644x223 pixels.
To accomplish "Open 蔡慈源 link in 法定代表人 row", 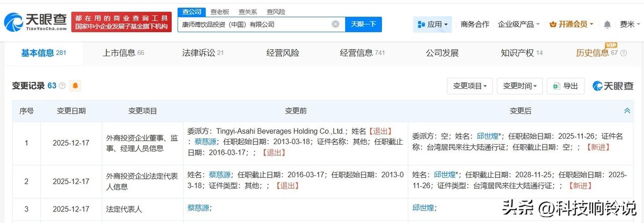I will tap(199, 207).
